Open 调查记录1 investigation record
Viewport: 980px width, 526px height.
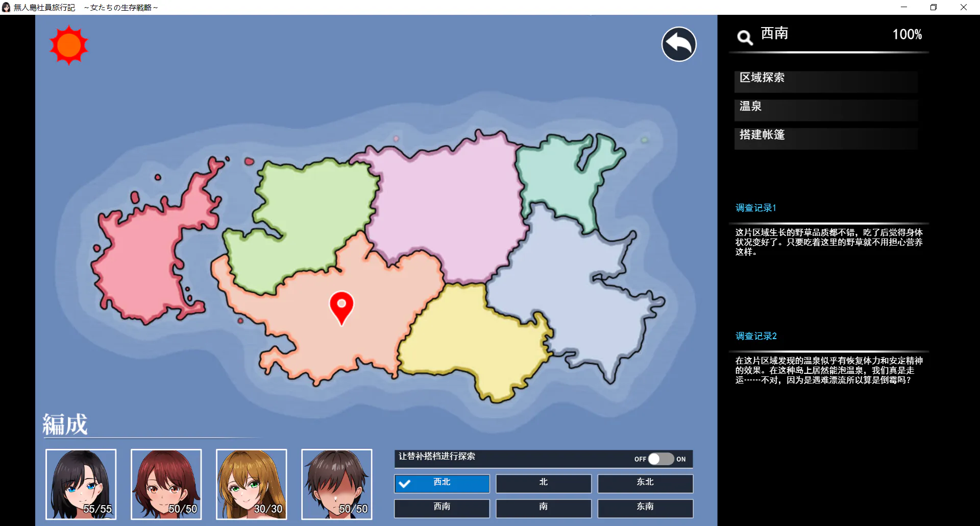[x=755, y=208]
